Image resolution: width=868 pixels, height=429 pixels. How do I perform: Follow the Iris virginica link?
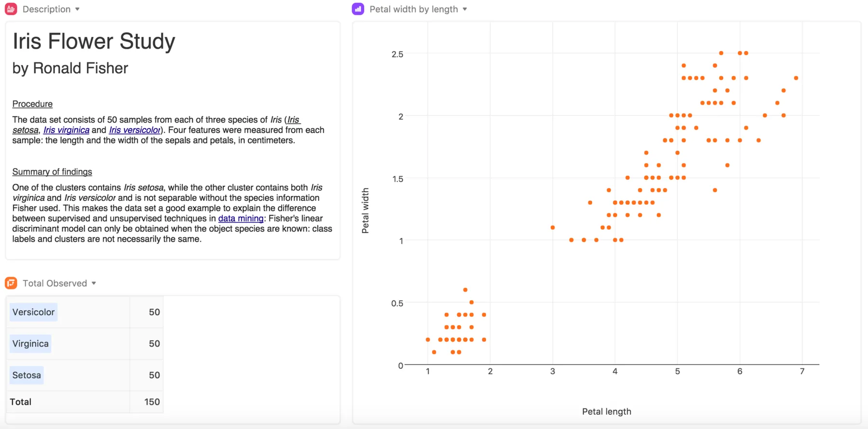(66, 130)
